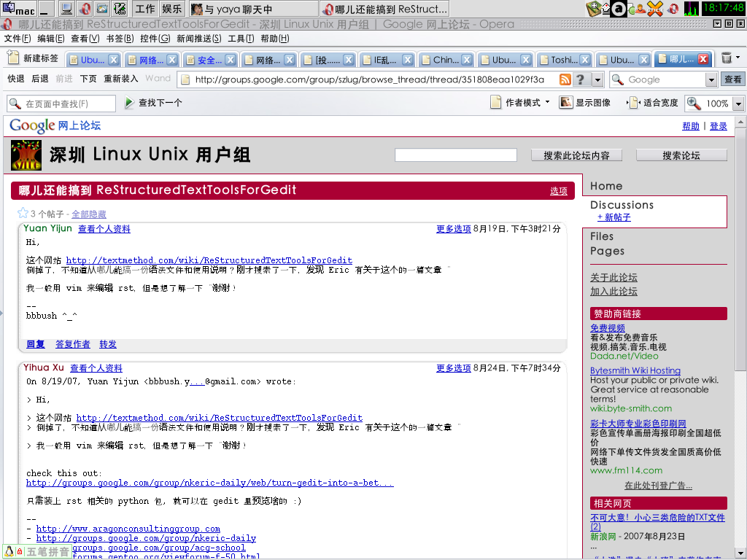Click the 搜索此论坛内容 button
Image resolution: width=747 pixels, height=560 pixels.
click(576, 155)
